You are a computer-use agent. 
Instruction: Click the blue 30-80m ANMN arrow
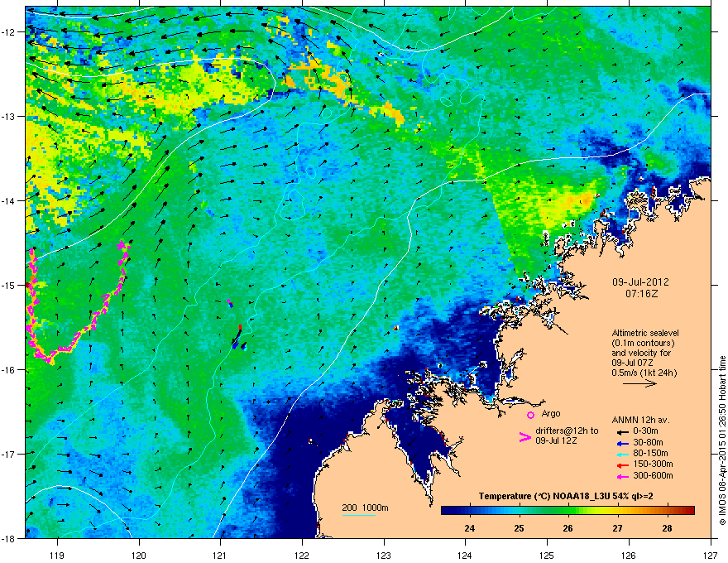[x=623, y=443]
